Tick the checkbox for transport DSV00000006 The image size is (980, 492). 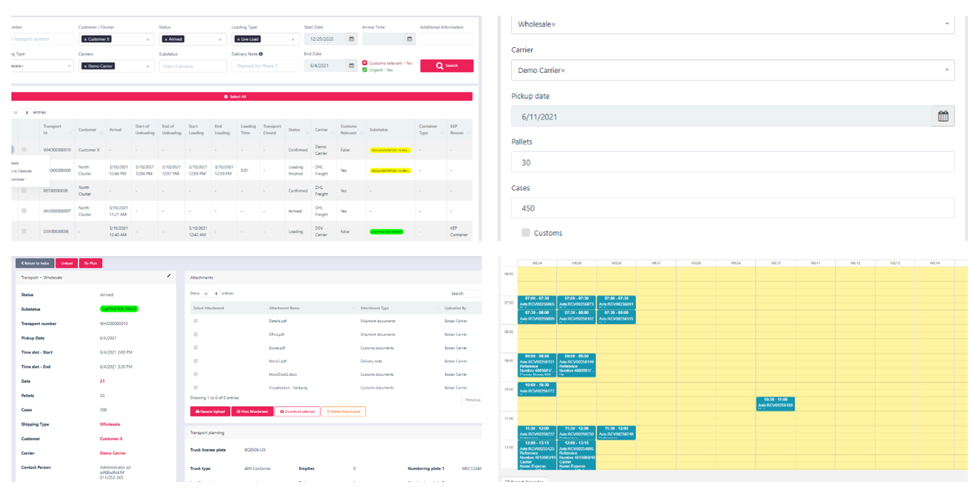(24, 231)
